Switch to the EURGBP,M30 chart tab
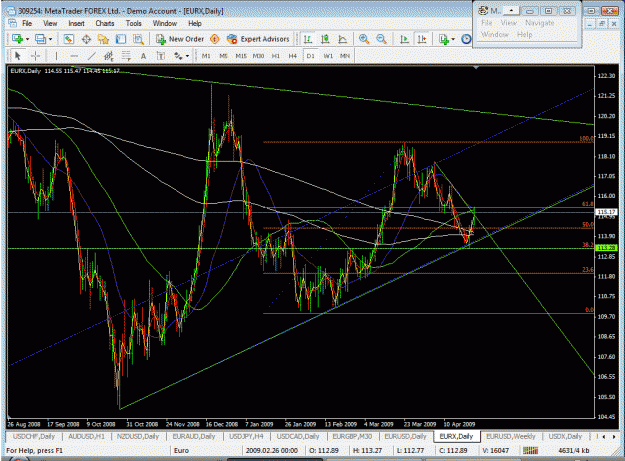This screenshot has width=625, height=461. tap(352, 436)
